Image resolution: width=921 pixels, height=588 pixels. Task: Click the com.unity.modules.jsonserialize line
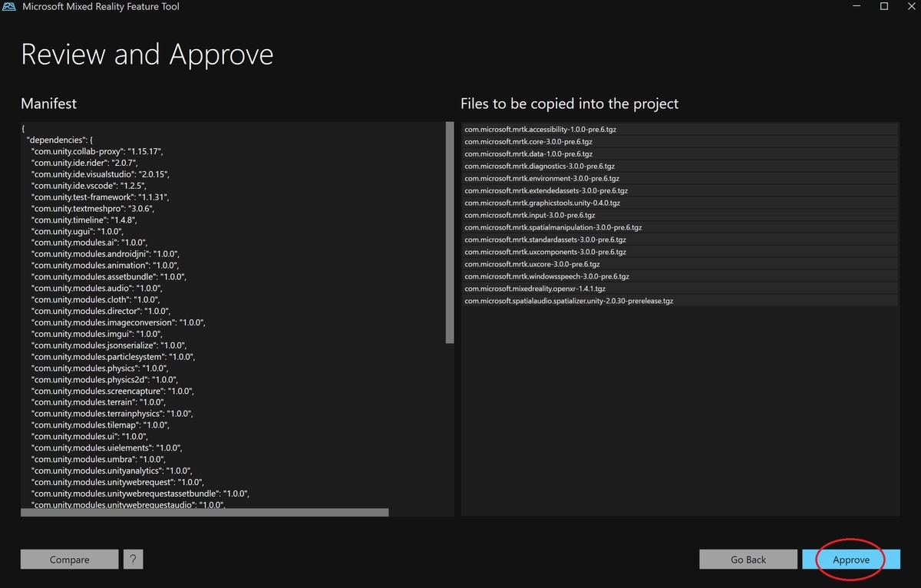(x=108, y=345)
